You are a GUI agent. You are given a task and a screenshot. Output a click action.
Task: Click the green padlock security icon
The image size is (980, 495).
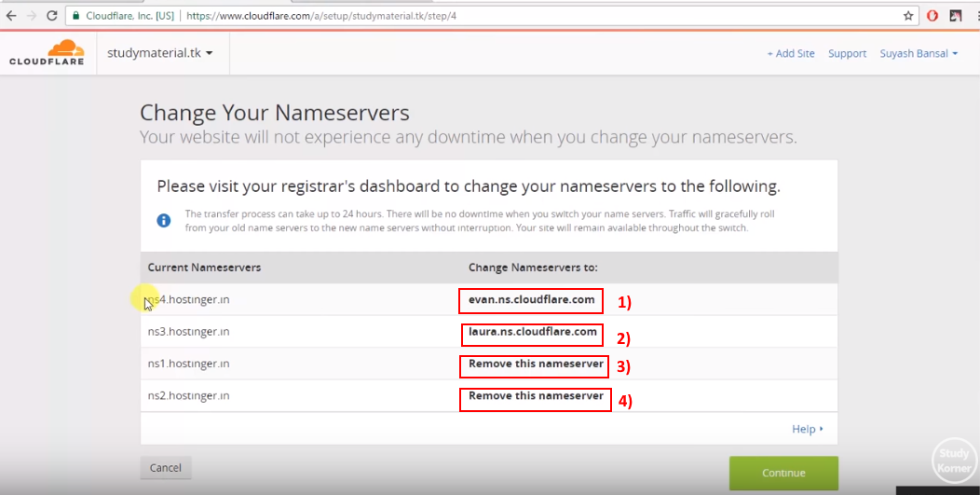click(x=75, y=16)
